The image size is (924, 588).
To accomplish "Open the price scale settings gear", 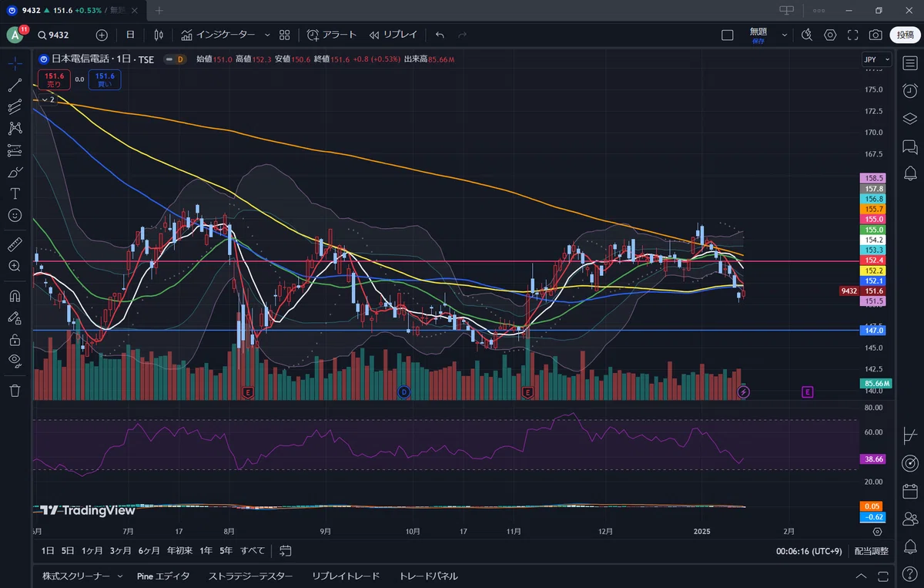I will 877,532.
